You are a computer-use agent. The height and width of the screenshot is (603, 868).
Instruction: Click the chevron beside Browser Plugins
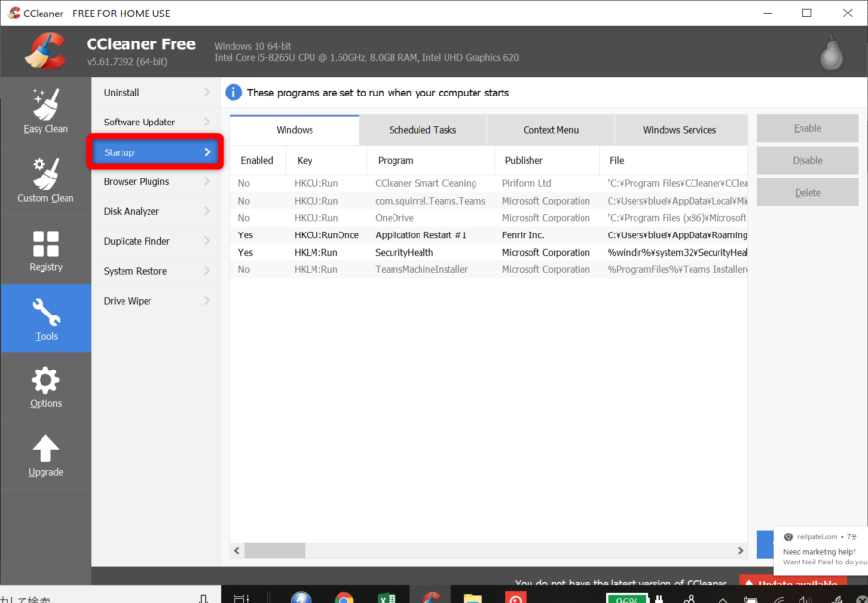click(207, 181)
